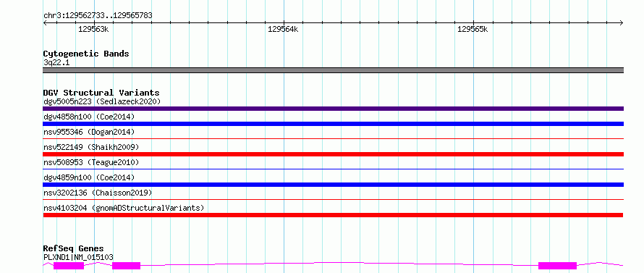
Task: Select the thin blue nsv508953 variant line
Action: pos(333,169)
